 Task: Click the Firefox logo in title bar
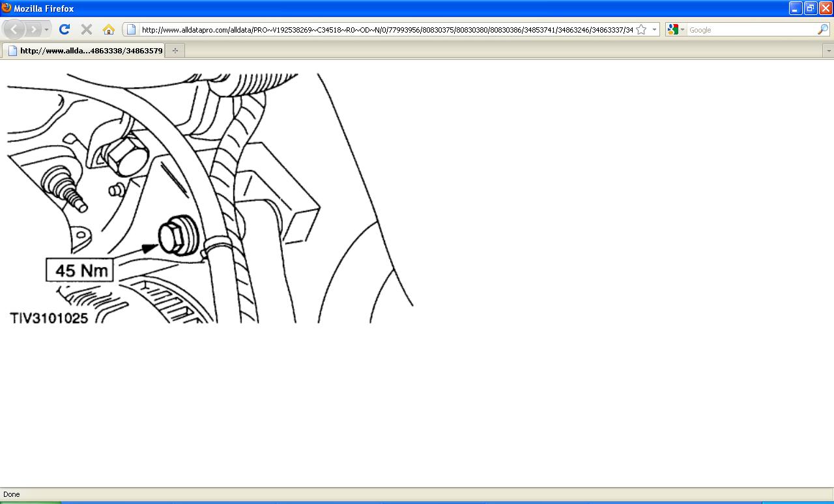click(x=7, y=8)
